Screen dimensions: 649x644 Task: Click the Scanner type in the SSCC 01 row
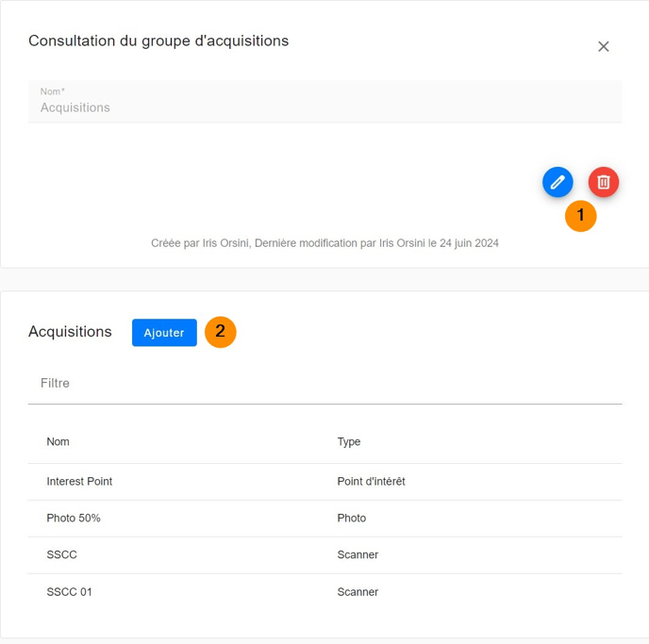(x=358, y=591)
